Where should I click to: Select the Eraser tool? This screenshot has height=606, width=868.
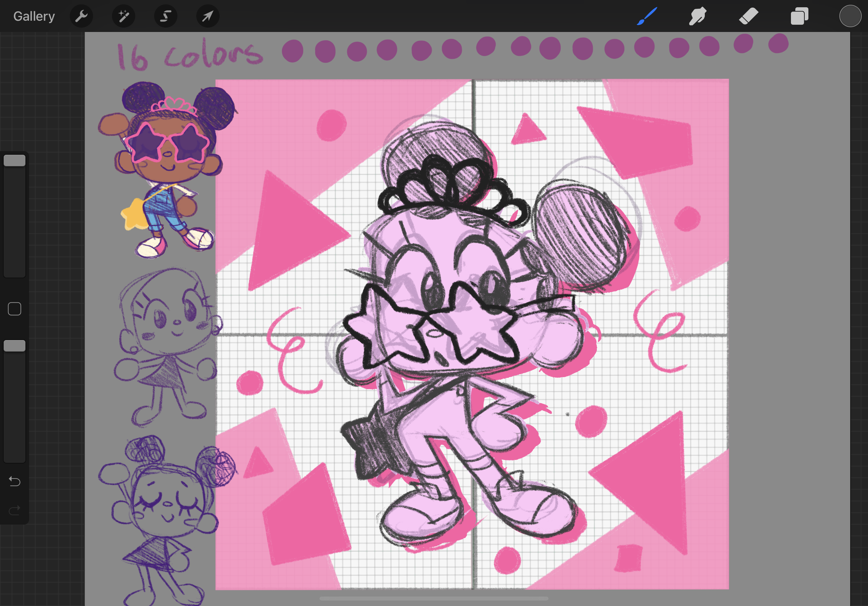748,16
